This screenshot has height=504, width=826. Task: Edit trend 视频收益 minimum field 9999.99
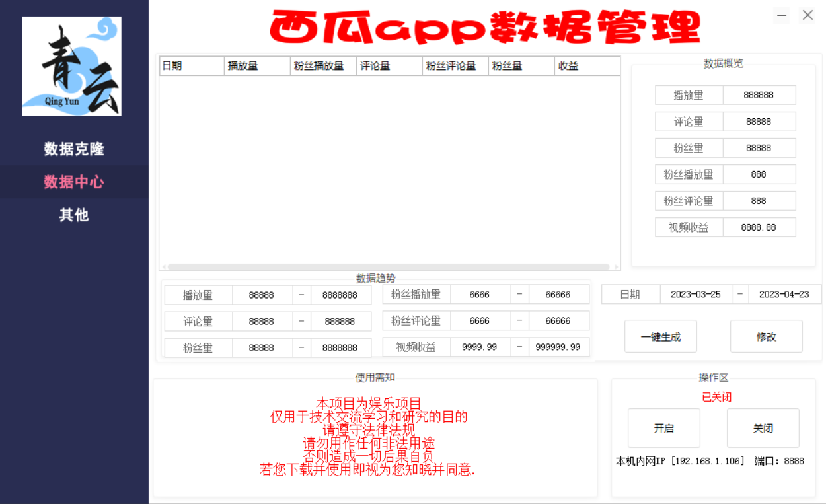[x=480, y=347]
